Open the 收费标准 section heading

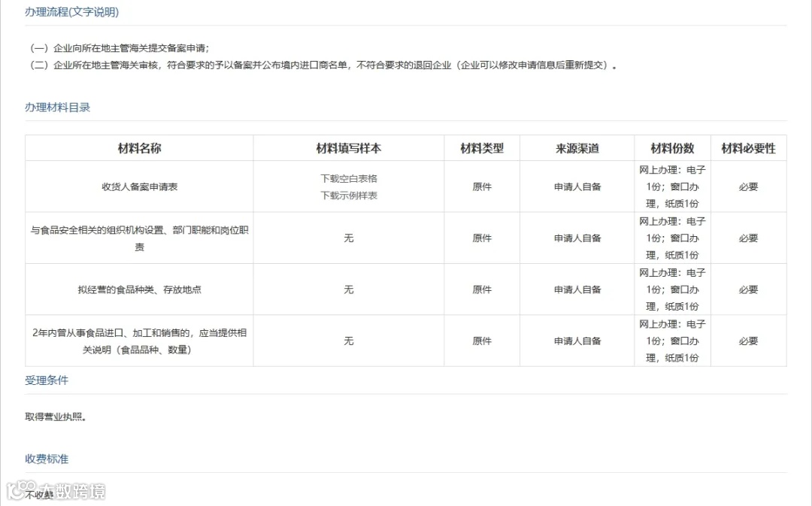46,459
